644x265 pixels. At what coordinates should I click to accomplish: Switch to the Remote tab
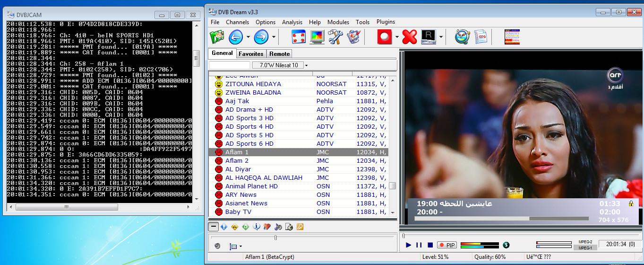tap(279, 54)
